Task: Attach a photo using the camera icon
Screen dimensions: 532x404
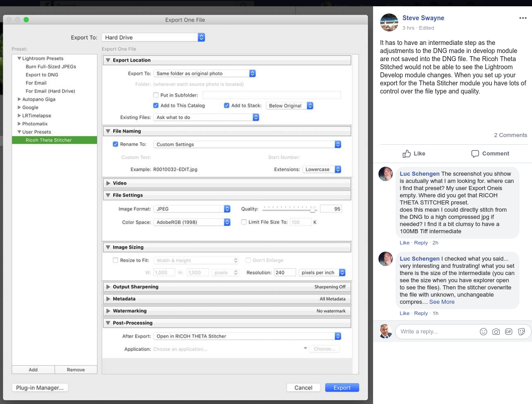Action: (496, 332)
